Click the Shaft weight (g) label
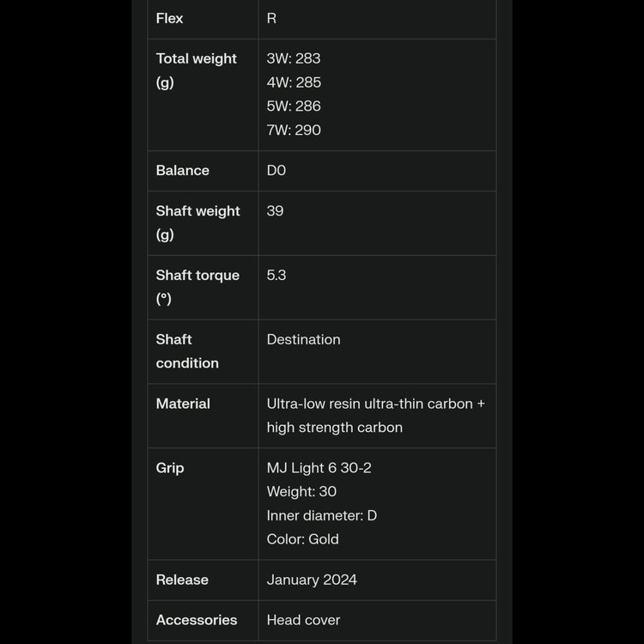The height and width of the screenshot is (644, 644). pos(197,222)
